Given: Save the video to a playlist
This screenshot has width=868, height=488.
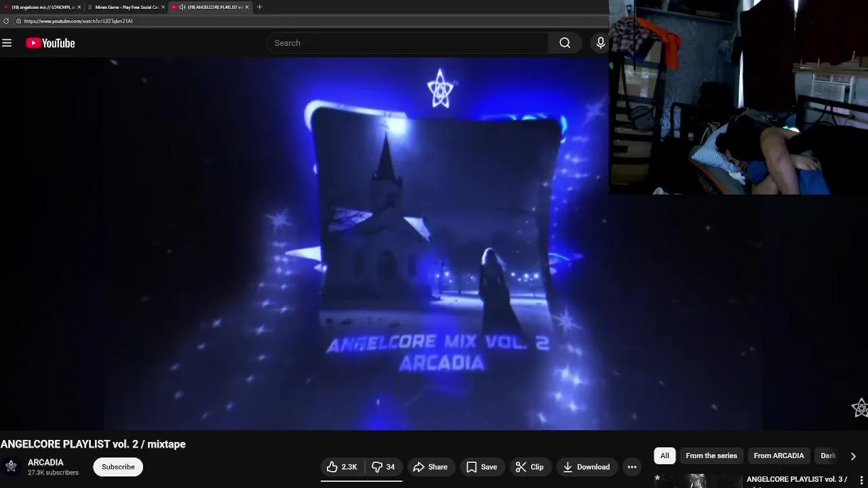Looking at the screenshot, I should 481,467.
